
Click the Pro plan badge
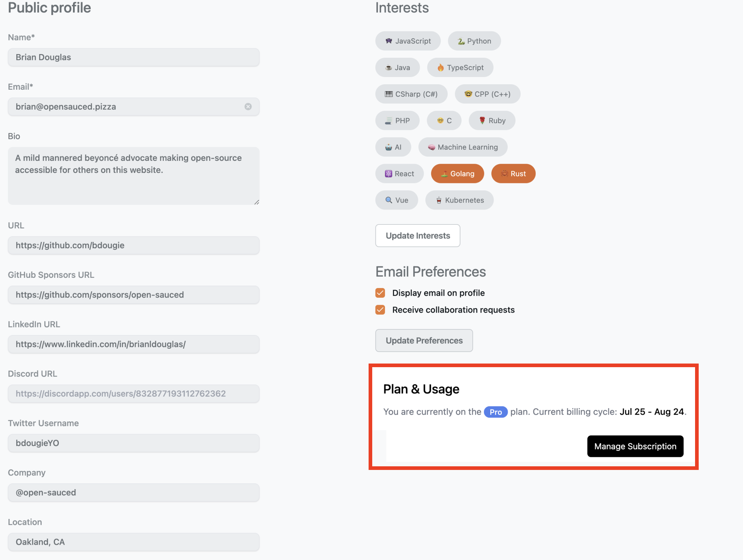tap(495, 412)
